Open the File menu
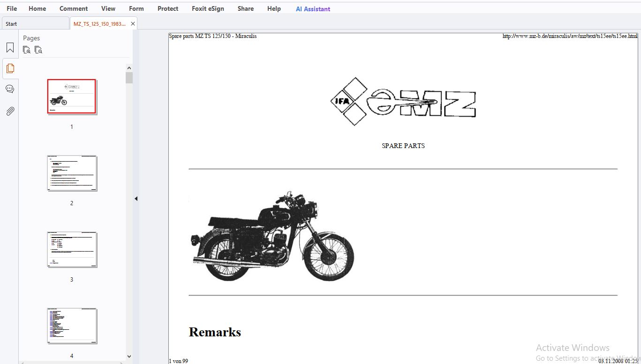Screen dimensions: 641x364 tap(12, 8)
